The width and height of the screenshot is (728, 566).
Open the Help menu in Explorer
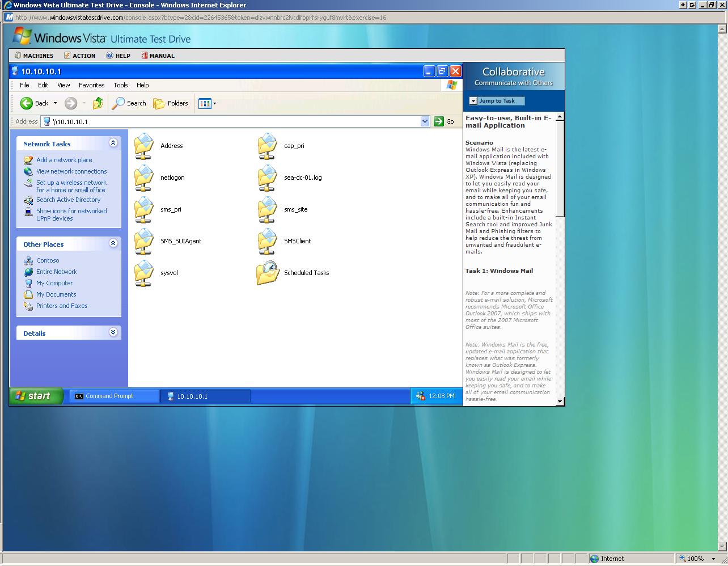142,85
